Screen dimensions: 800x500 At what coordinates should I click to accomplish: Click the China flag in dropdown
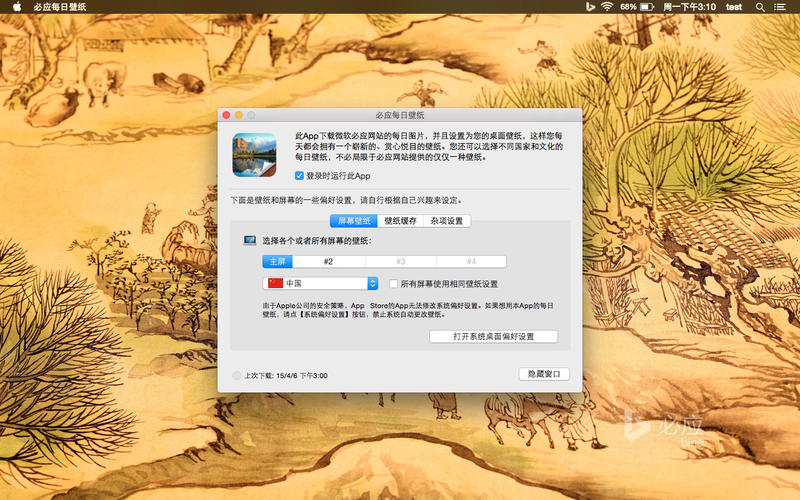click(276, 283)
